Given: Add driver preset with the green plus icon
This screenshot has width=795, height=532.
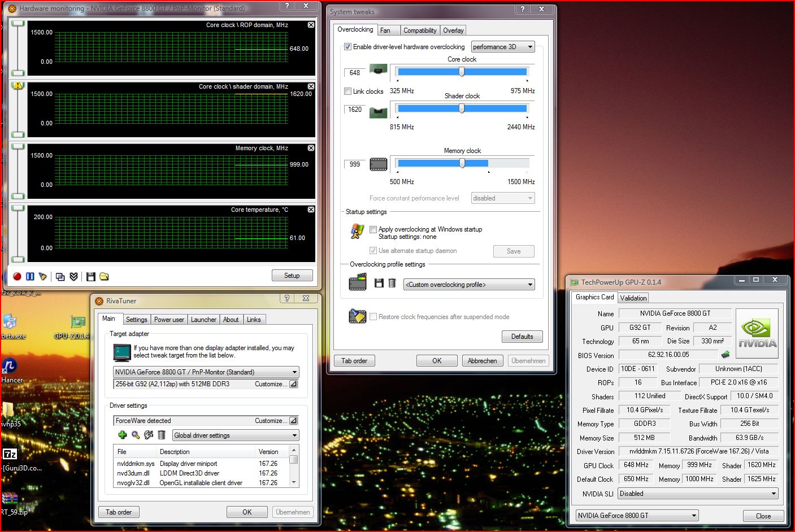Looking at the screenshot, I should click(x=122, y=435).
